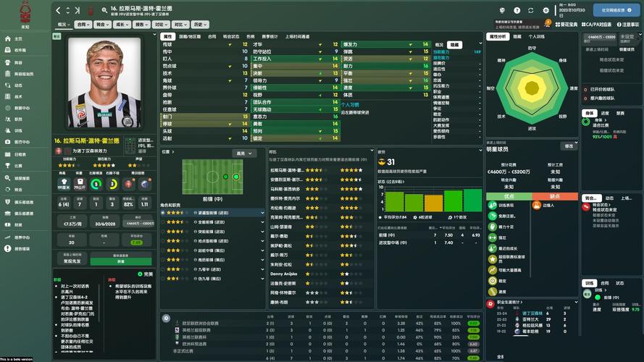Open 训练 (Training) in the sidebar
Screen dimensions: 644x362
18,131
